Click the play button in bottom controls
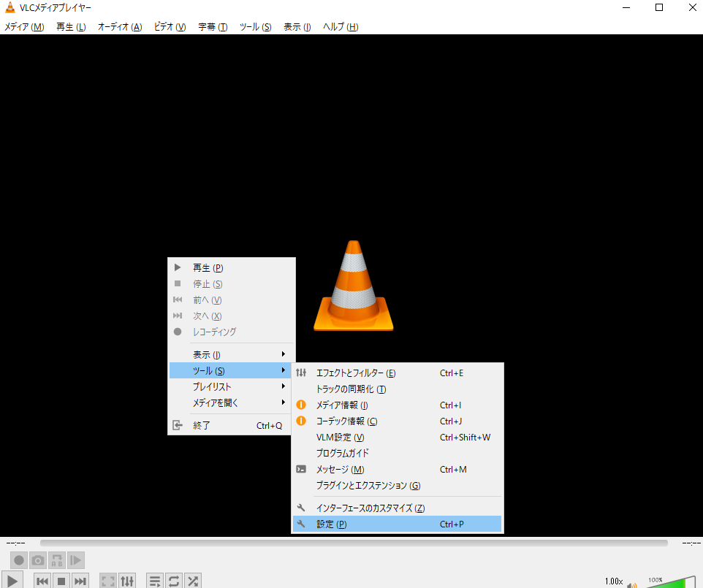 [x=12, y=581]
